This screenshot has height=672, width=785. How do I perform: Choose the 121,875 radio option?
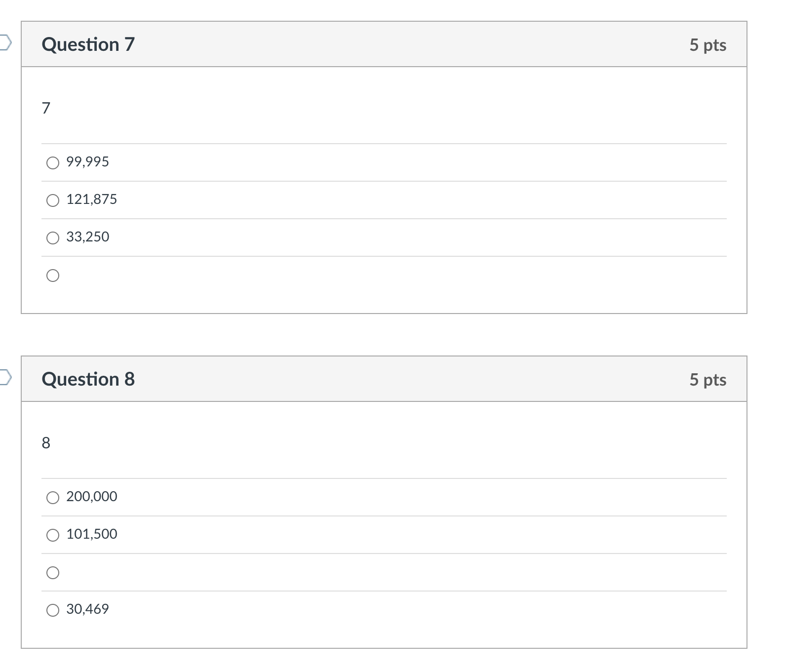(53, 200)
